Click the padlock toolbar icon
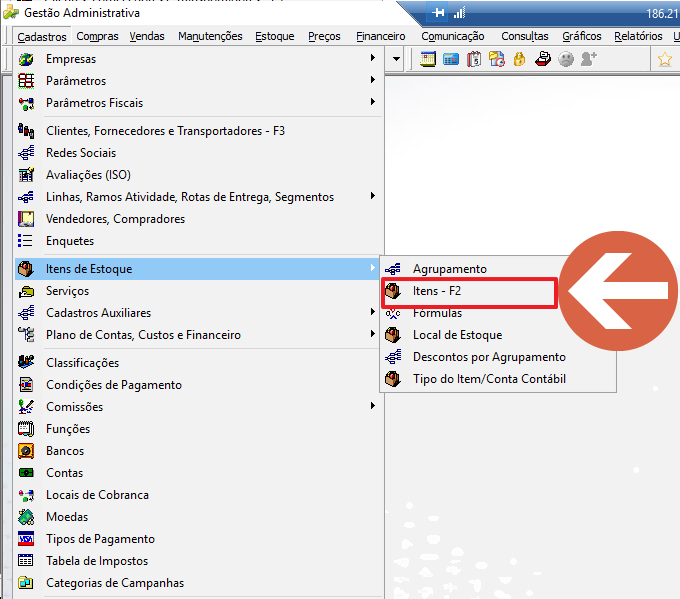680x599 pixels. click(520, 59)
